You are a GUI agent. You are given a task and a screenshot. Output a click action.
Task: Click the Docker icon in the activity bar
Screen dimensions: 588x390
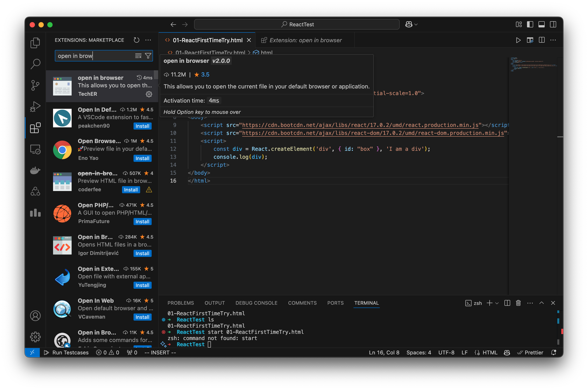(35, 170)
